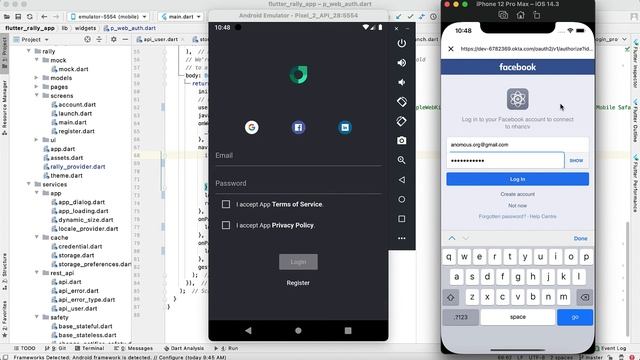The height and width of the screenshot is (360, 640).
Task: Collapse the services folder
Action: [x=29, y=184]
